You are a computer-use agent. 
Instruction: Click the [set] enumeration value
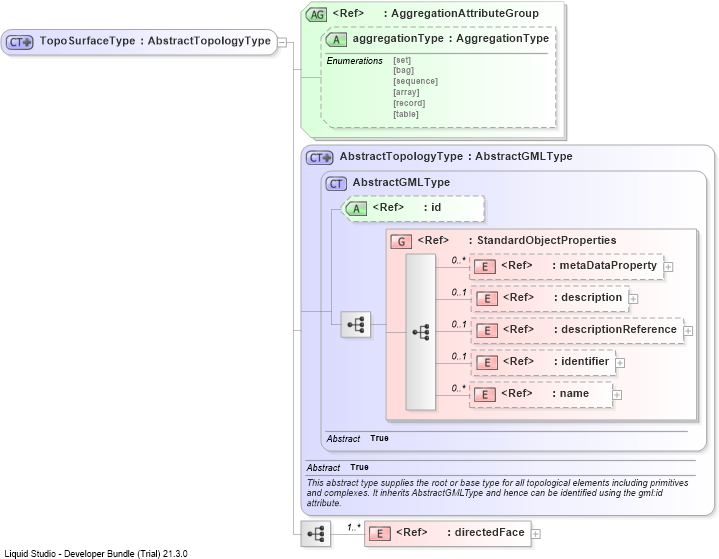(402, 60)
